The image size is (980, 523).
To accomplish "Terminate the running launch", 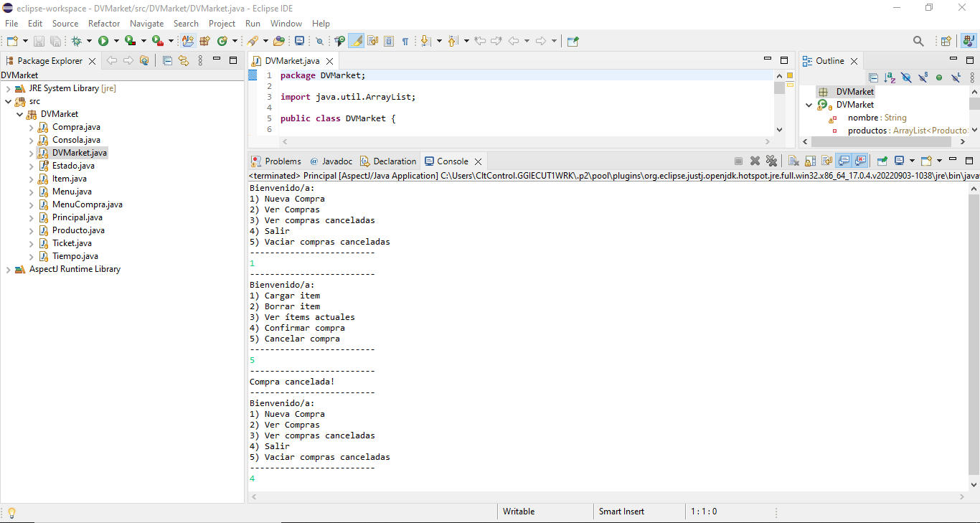I will click(x=739, y=161).
